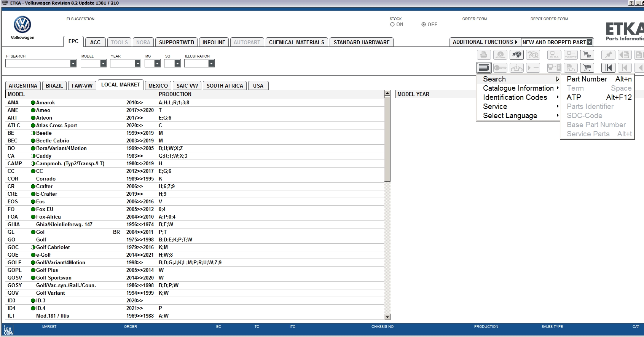Open the ILLUSTRATION dropdown

pyautogui.click(x=211, y=64)
